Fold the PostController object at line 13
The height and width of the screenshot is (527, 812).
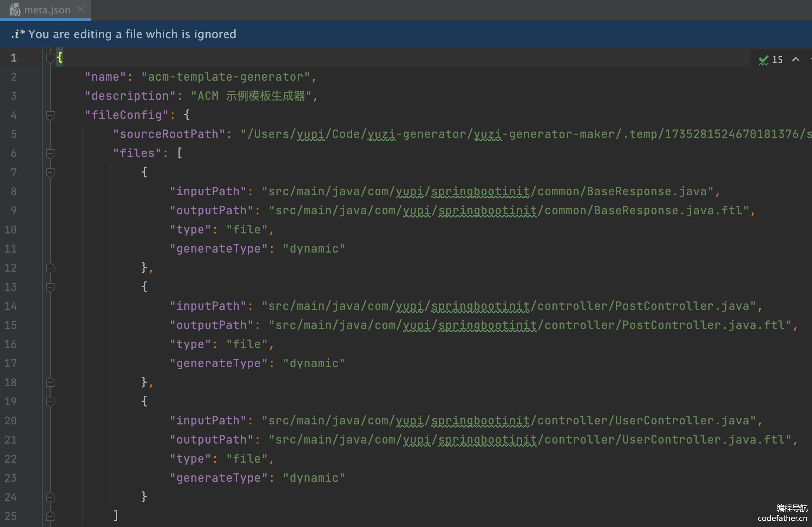tap(50, 287)
